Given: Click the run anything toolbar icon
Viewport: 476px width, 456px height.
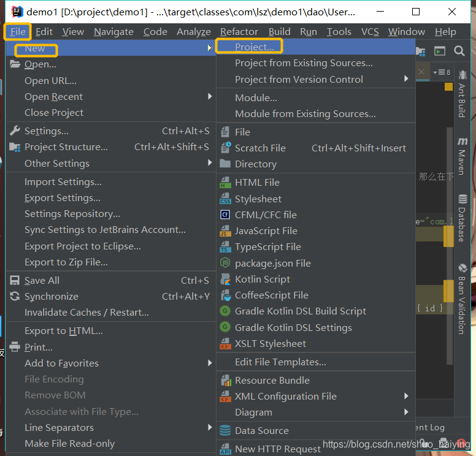Looking at the screenshot, I should [x=440, y=51].
